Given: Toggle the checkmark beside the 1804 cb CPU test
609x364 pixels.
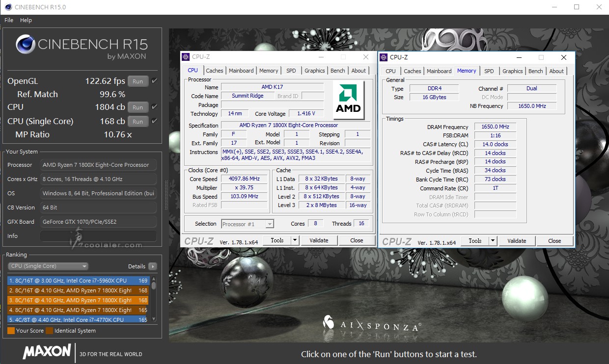Looking at the screenshot, I should click(154, 106).
